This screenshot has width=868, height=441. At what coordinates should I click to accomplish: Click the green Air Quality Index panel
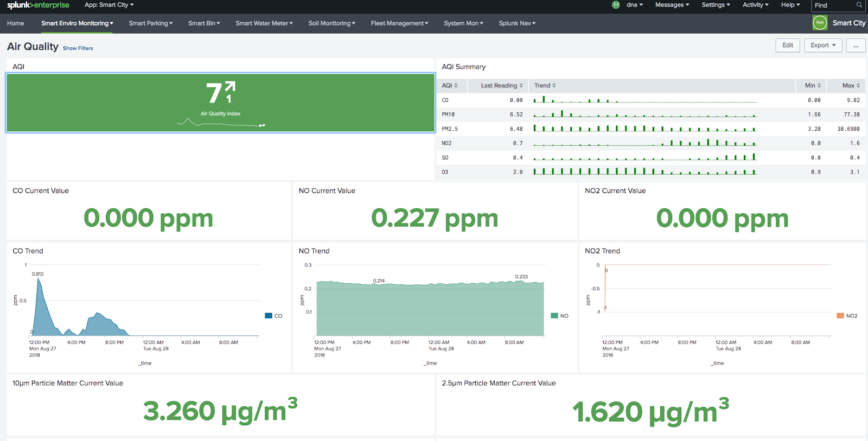click(x=220, y=103)
